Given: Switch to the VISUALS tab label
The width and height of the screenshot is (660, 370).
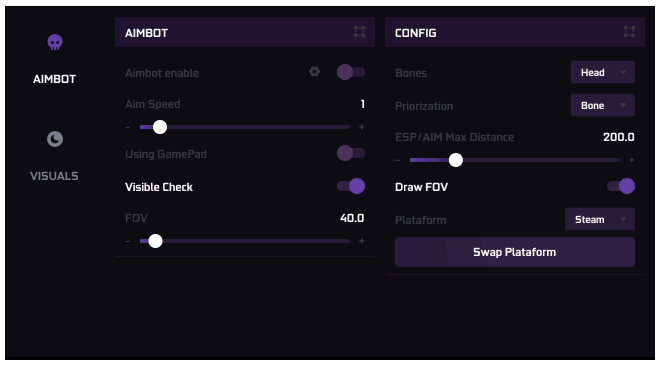Looking at the screenshot, I should click(54, 176).
